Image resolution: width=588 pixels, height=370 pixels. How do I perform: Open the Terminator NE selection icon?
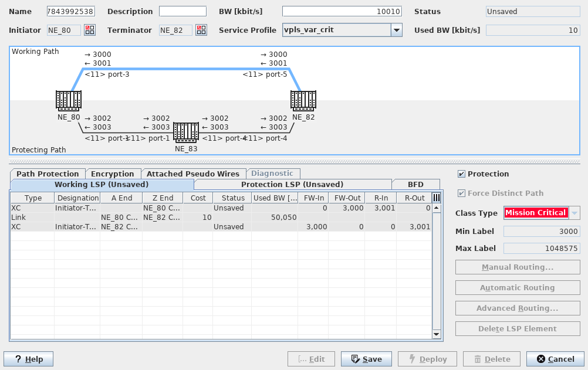(x=201, y=30)
